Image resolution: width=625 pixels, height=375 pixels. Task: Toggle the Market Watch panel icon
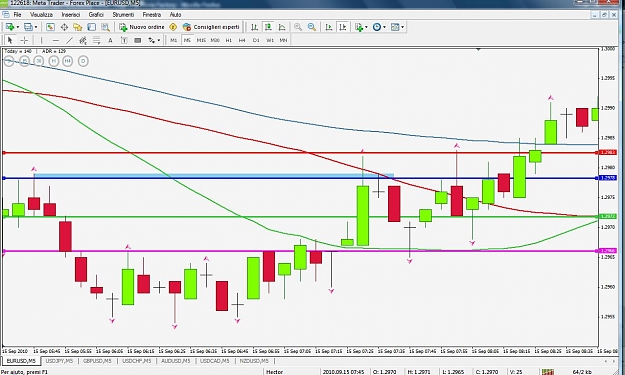(x=50, y=27)
